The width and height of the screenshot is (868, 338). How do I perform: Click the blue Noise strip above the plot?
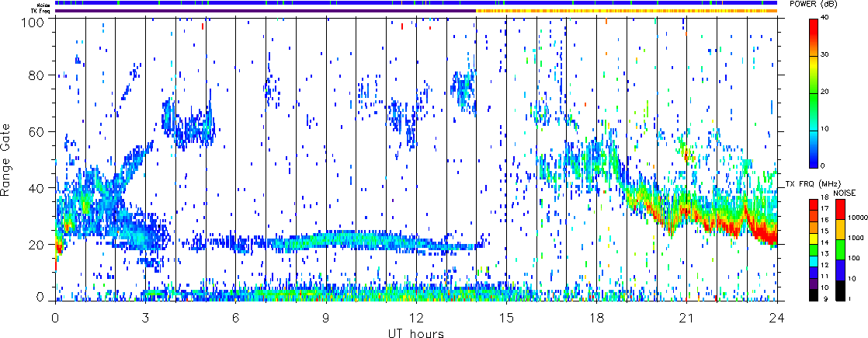417,3
